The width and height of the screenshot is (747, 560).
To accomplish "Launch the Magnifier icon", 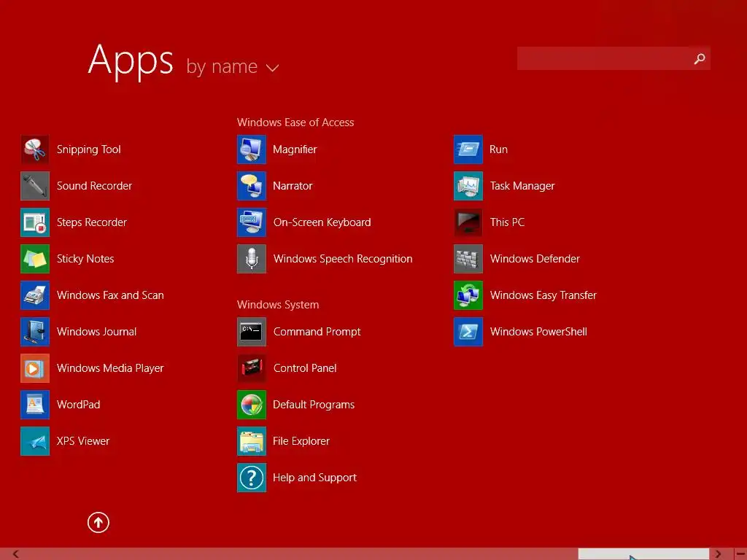I will pos(252,149).
